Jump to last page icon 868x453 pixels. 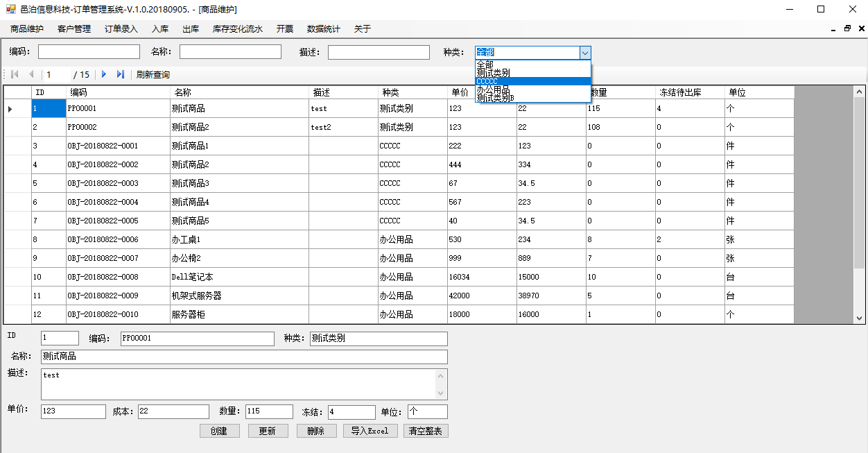point(121,74)
